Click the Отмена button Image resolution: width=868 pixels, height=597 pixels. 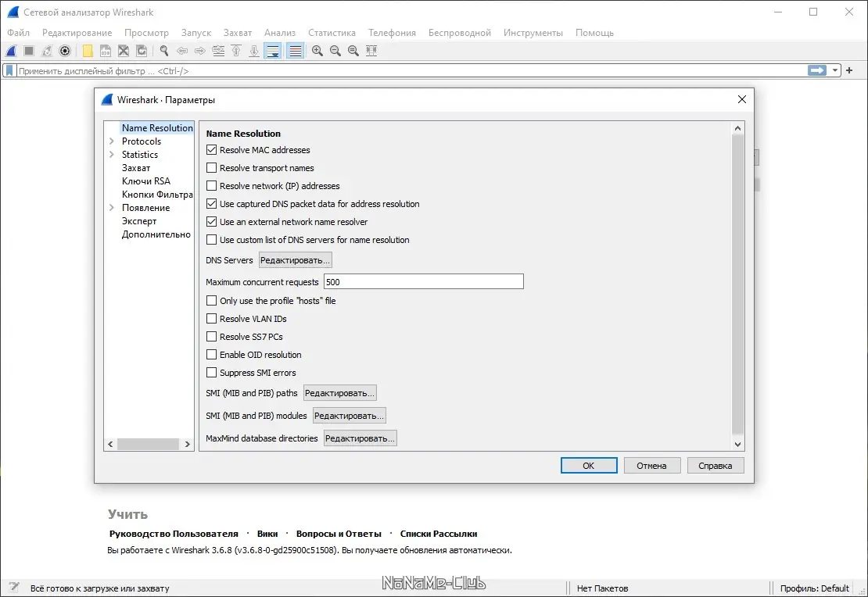(x=651, y=465)
